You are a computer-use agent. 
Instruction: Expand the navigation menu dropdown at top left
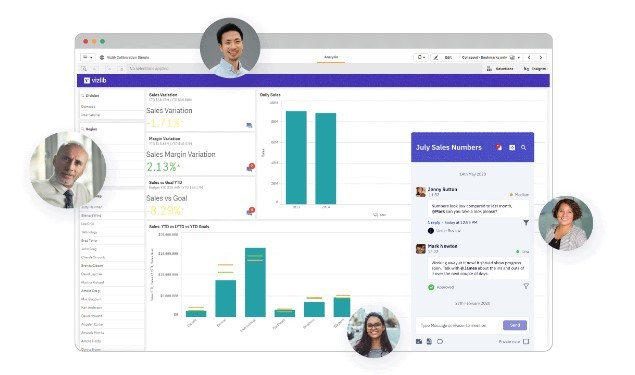(88, 58)
